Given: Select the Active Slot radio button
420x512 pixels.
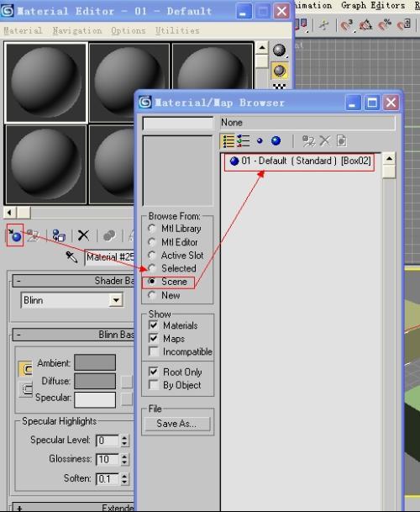Looking at the screenshot, I should pyautogui.click(x=151, y=255).
